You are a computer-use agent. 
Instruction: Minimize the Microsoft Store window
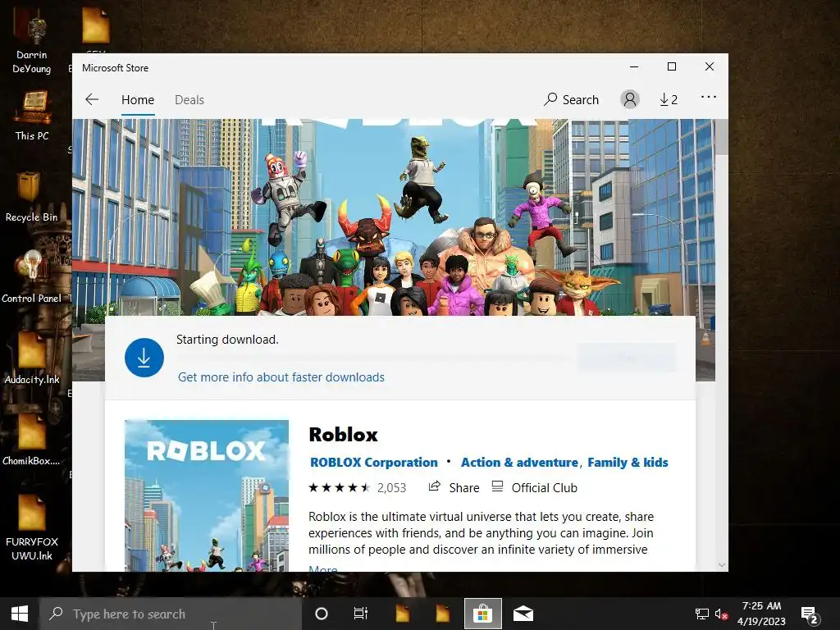click(x=634, y=67)
